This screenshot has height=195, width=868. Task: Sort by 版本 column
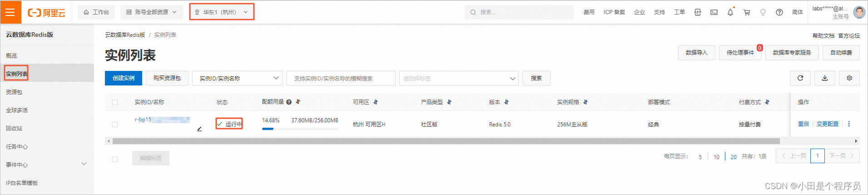point(506,102)
